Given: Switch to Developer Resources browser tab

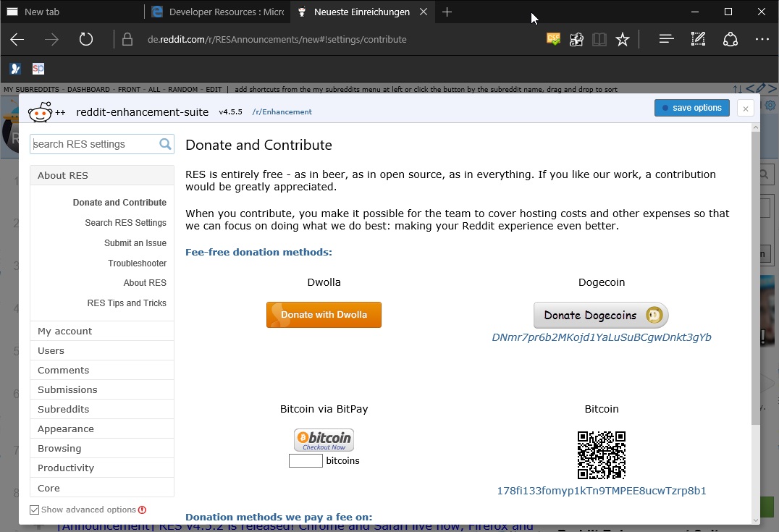Looking at the screenshot, I should [218, 12].
